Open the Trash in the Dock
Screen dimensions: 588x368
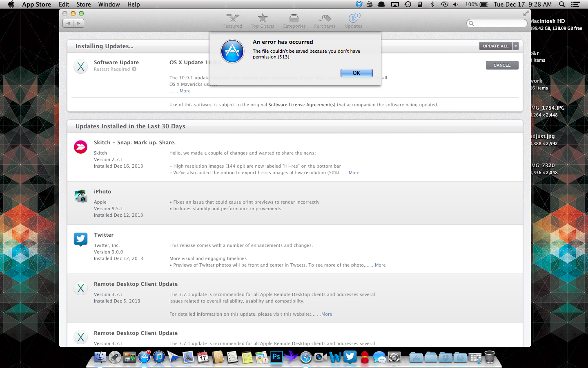[490, 357]
